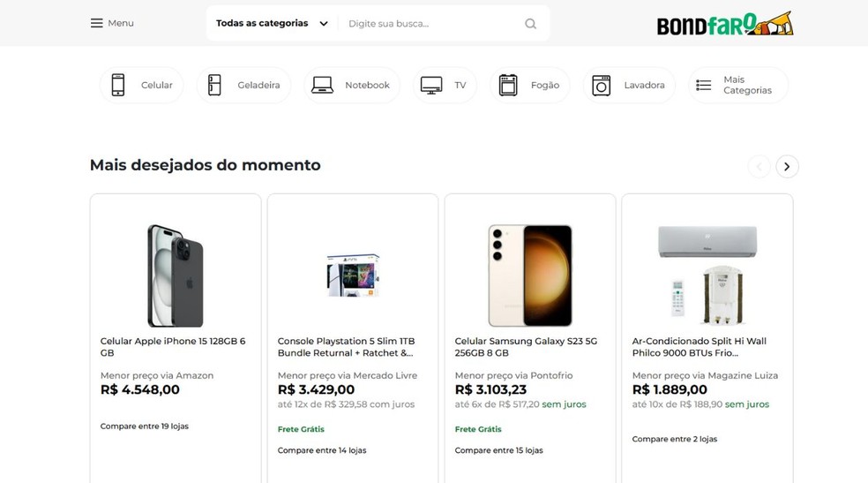View Samsung Galaxy S23 product image
The image size is (868, 483).
(x=530, y=275)
